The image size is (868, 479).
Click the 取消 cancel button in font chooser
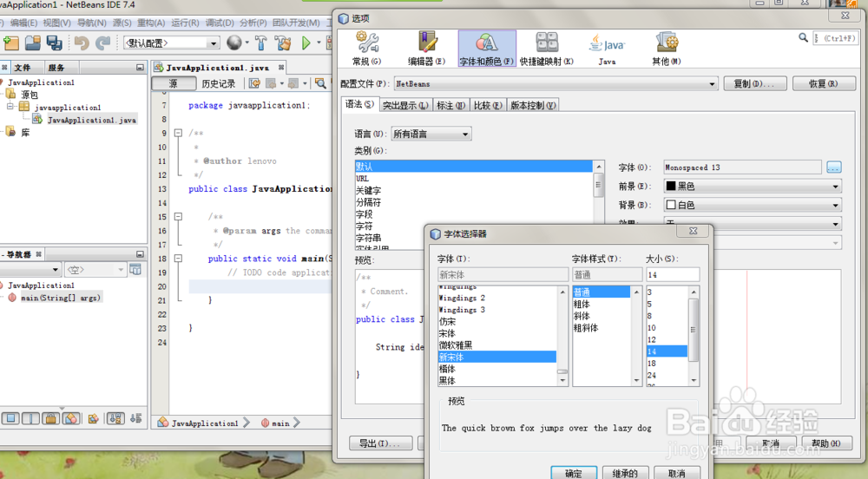pos(676,474)
